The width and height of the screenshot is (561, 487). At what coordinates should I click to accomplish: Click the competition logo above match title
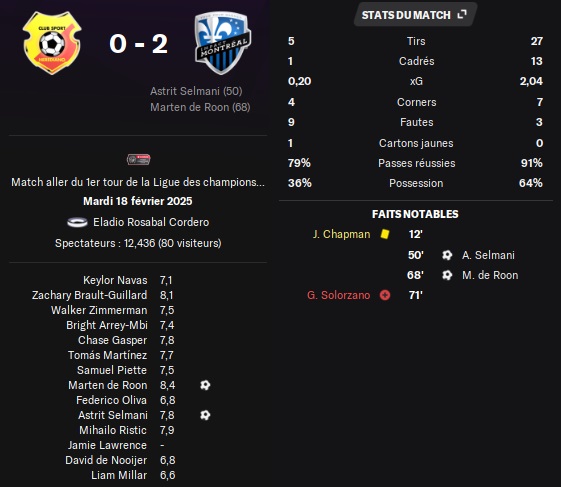[x=138, y=159]
